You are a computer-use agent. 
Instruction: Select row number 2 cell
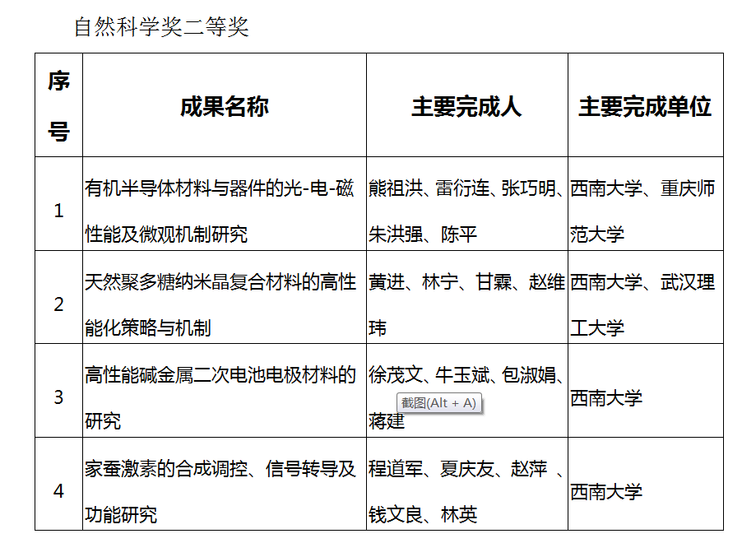tap(58, 304)
